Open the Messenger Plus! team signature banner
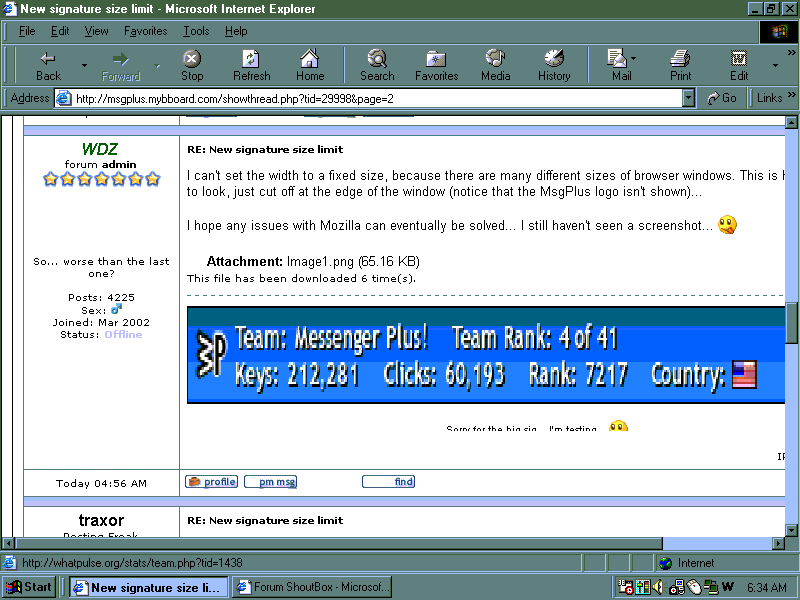 point(486,355)
